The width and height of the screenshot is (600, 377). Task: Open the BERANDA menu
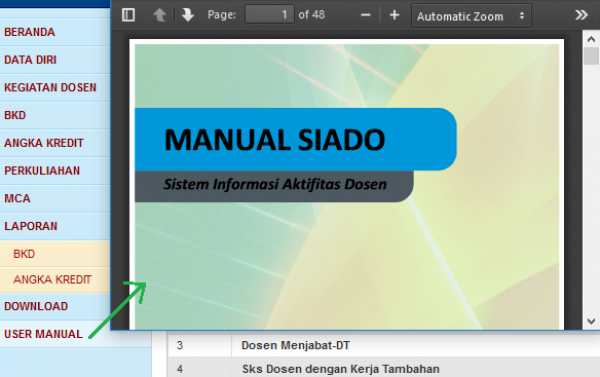pos(55,32)
